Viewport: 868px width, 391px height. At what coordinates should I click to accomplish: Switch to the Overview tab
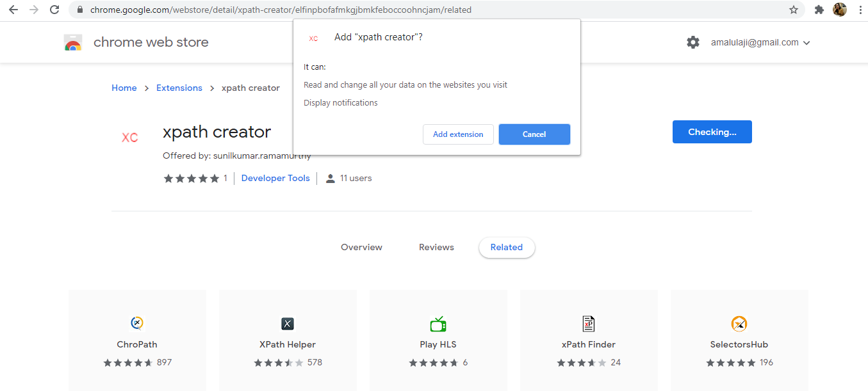361,247
